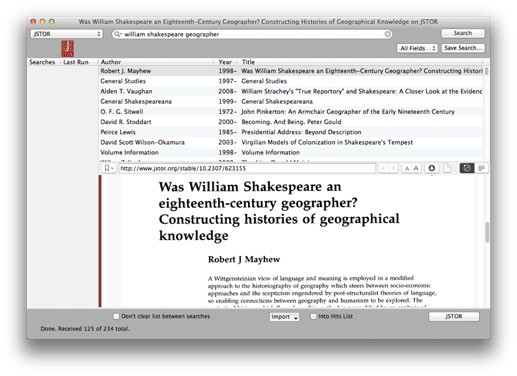Click the Save Search... button
The image size is (517, 376).
(x=463, y=48)
